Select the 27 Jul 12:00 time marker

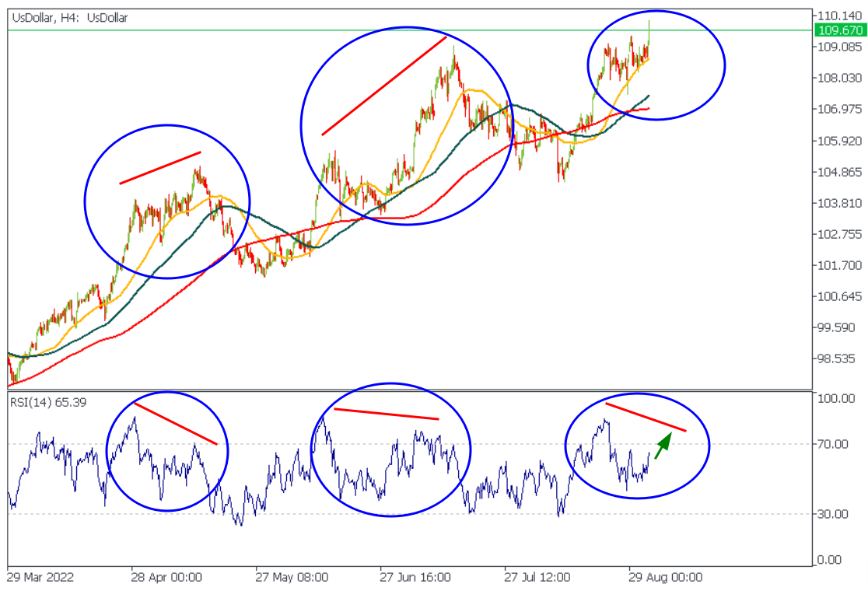click(541, 577)
